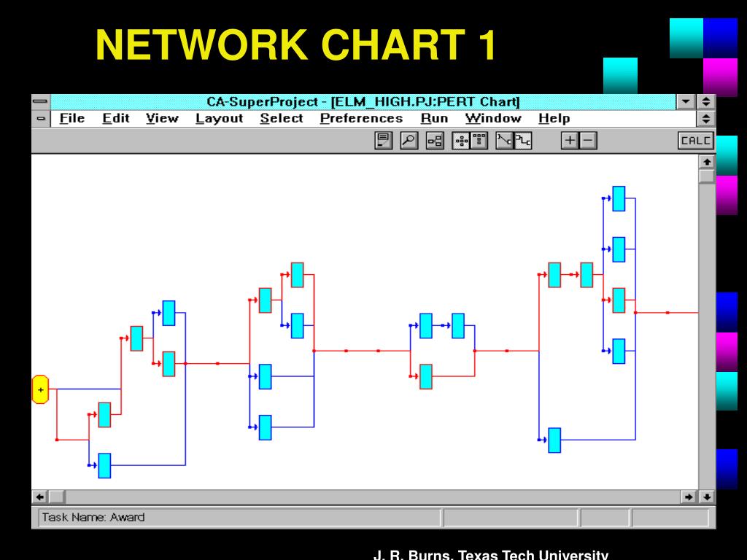747x560 pixels.
Task: Select the network tree layout icon
Action: (x=435, y=141)
